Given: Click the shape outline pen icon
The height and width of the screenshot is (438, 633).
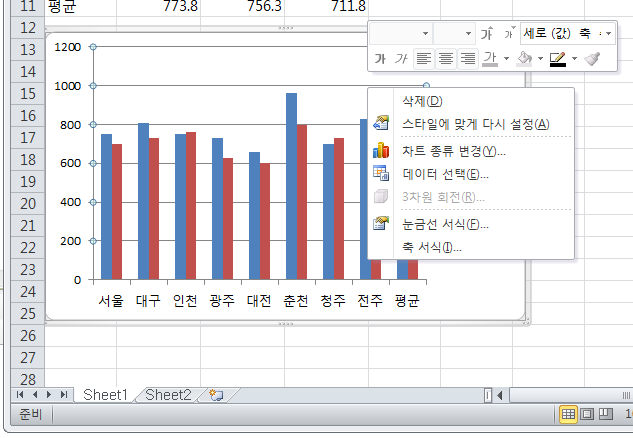Looking at the screenshot, I should click(x=557, y=59).
